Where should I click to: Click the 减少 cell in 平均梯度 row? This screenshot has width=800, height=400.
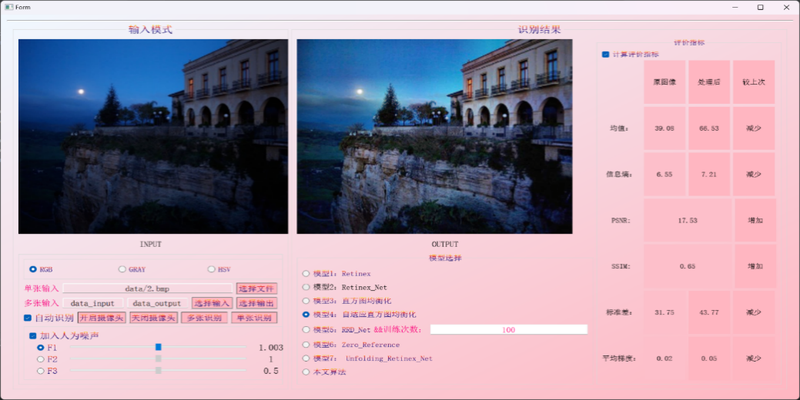click(x=754, y=359)
